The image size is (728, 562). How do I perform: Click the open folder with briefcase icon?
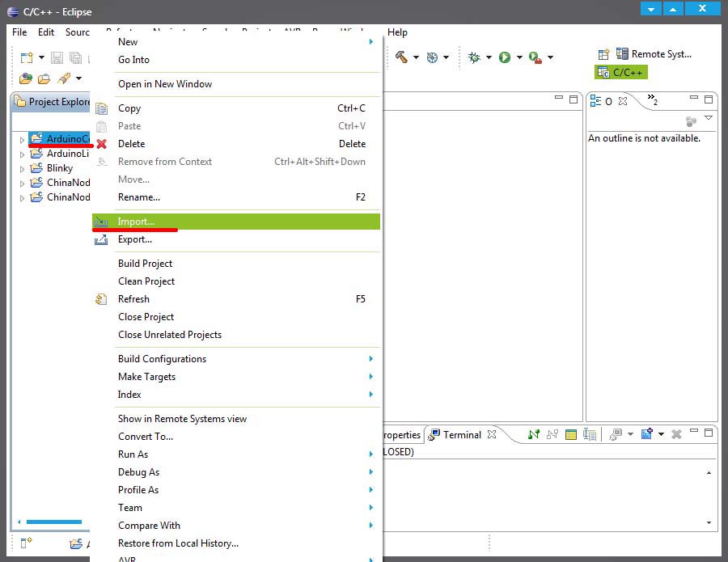coord(44,79)
